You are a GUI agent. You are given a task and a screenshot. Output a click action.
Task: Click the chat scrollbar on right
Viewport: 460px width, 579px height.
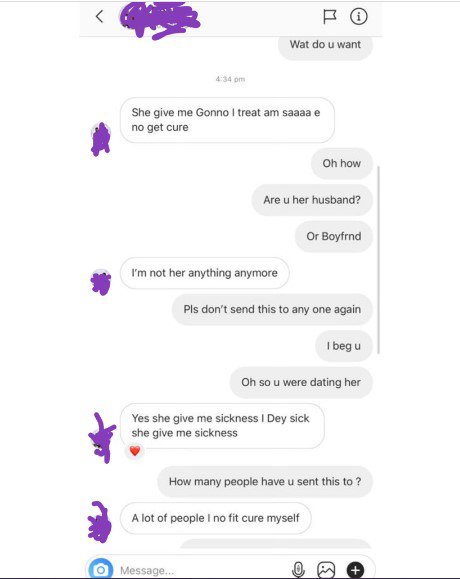pos(378,260)
